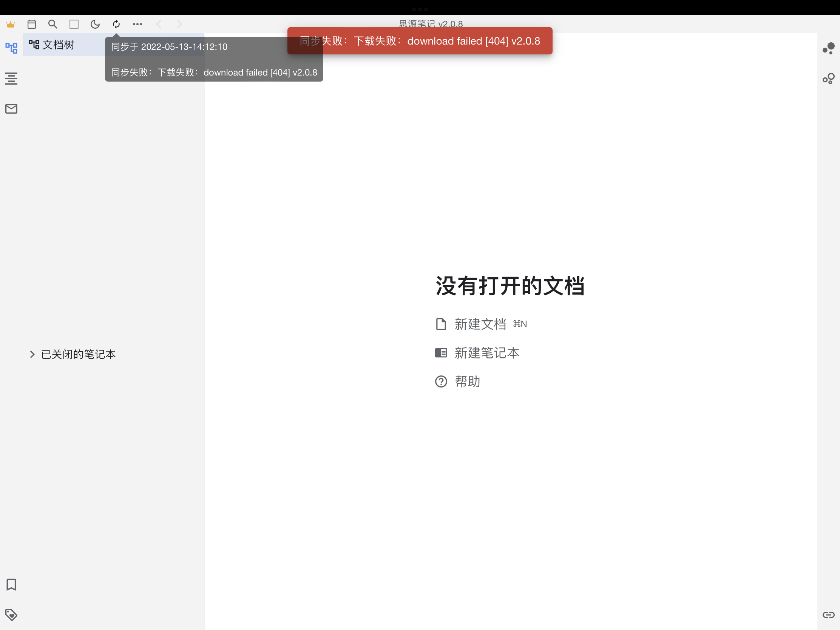The image size is (840, 630).
Task: Start cloud sync with the sync icon
Action: 116,24
